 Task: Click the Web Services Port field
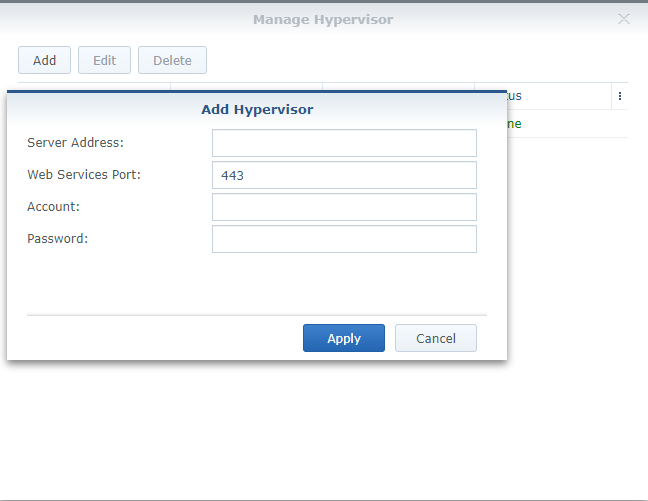344,175
